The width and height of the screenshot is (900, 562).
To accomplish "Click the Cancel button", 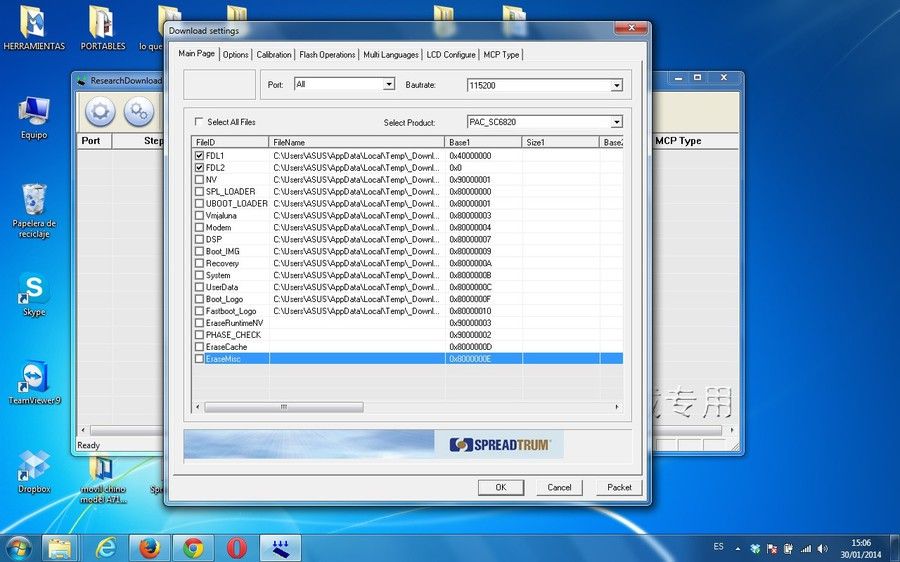I will tap(559, 487).
